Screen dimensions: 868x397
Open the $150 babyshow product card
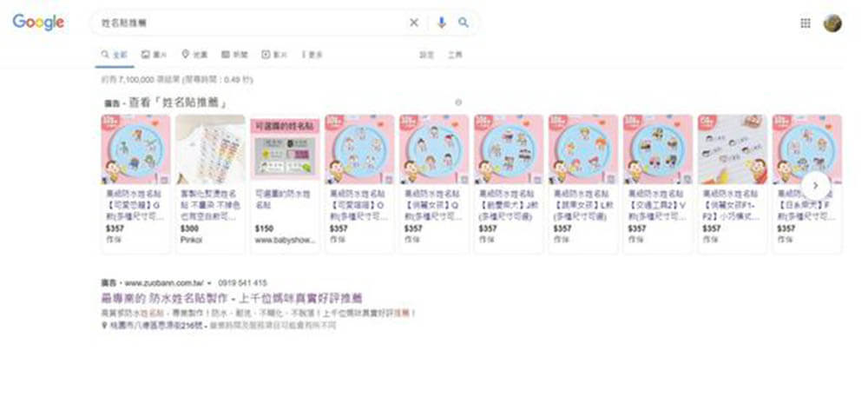tap(285, 184)
